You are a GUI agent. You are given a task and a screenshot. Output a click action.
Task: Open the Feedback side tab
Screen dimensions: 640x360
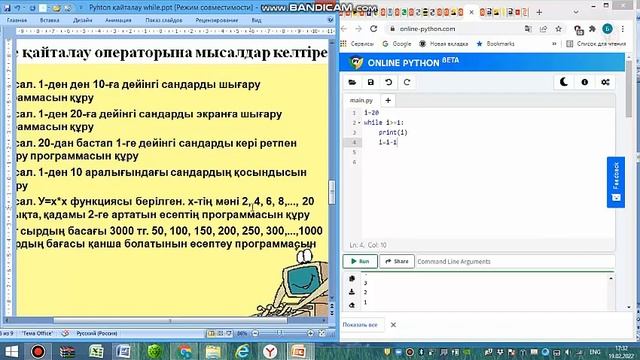coord(616,182)
